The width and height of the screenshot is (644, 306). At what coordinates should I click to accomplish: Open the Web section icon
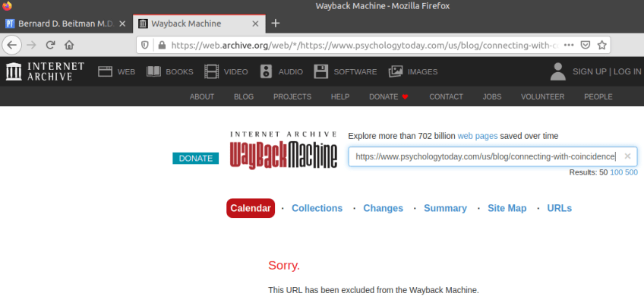(x=105, y=71)
